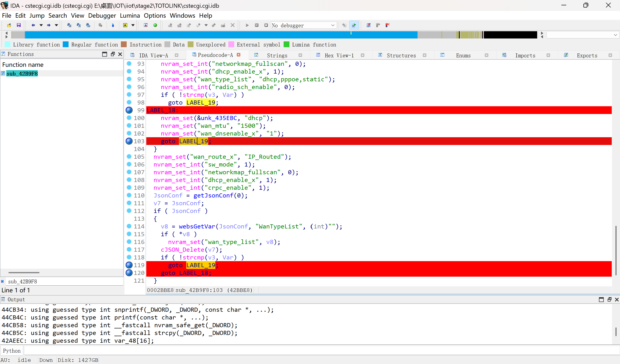Viewport: 620px width, 364px height.
Task: Open the File menu
Action: (x=7, y=15)
